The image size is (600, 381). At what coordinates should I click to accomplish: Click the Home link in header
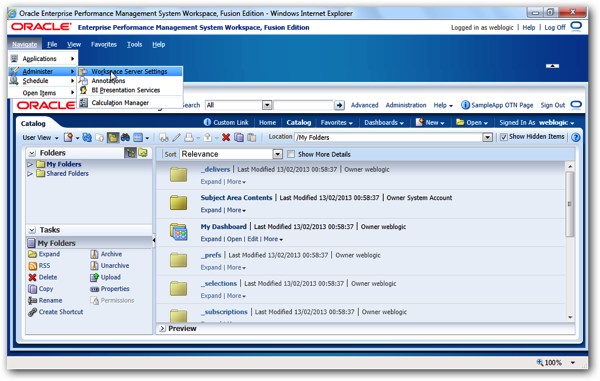pos(267,122)
